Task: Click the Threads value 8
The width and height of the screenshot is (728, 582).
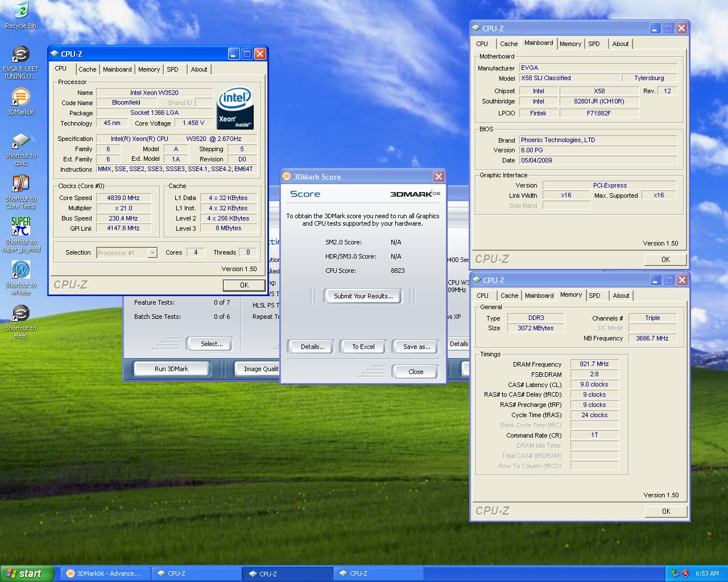Action: click(x=248, y=252)
